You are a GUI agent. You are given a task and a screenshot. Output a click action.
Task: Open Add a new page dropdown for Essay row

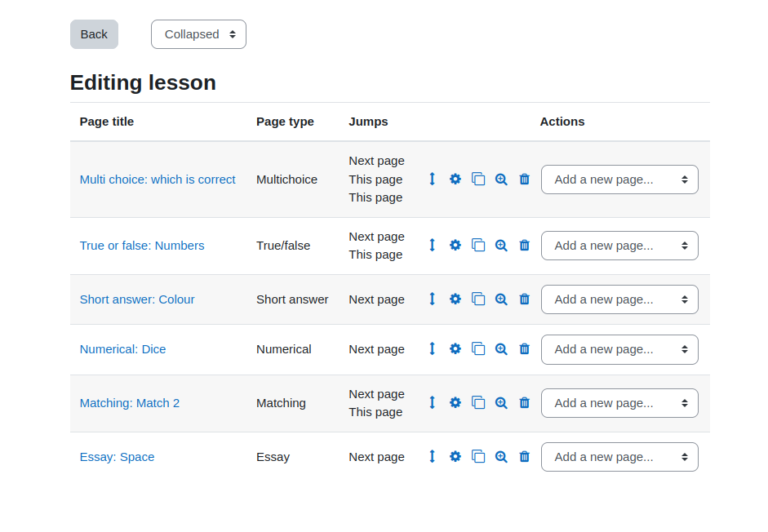click(619, 457)
